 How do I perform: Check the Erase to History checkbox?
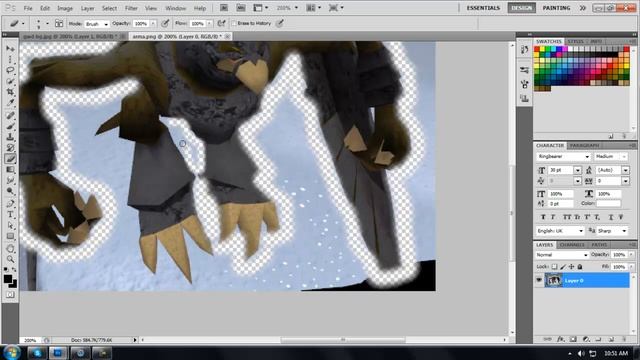click(x=234, y=24)
